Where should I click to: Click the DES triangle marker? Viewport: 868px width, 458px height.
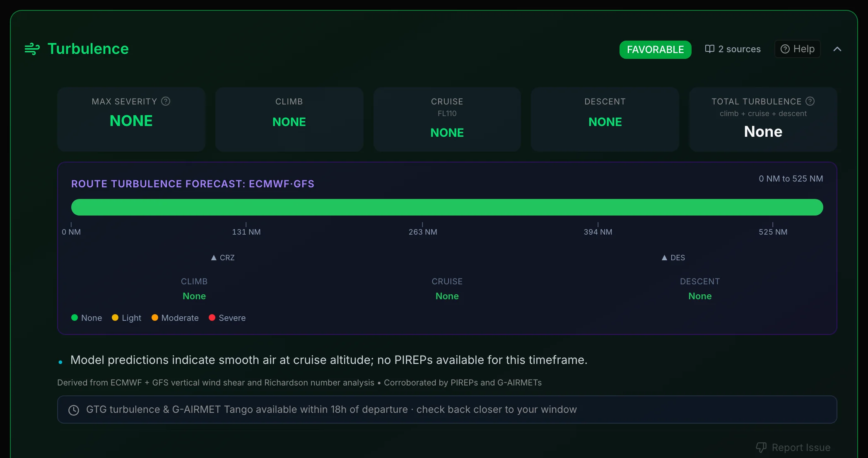point(664,258)
